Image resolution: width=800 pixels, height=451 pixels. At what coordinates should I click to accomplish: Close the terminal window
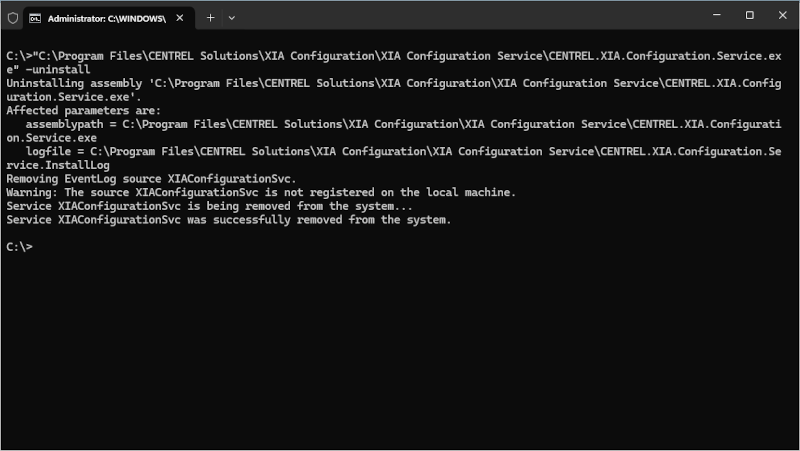[781, 16]
